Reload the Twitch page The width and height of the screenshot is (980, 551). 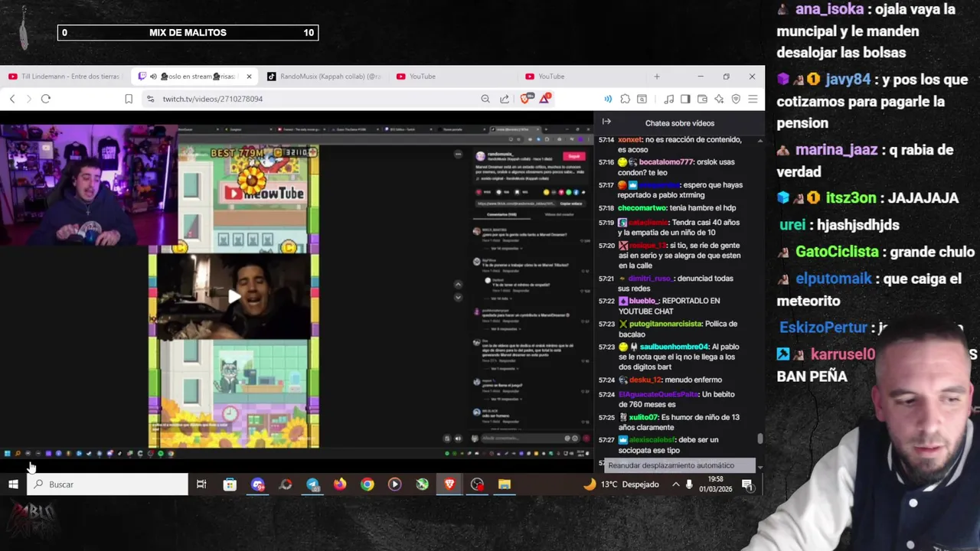[46, 99]
